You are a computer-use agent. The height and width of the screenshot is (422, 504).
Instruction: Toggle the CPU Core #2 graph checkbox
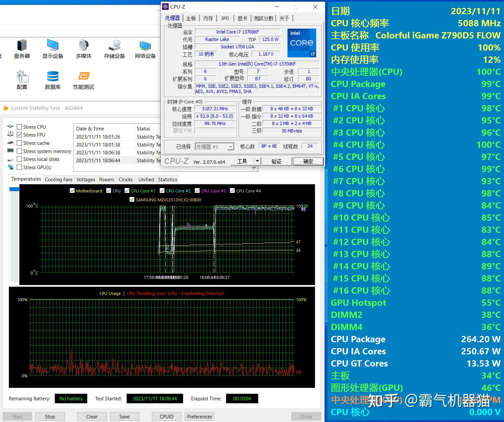click(162, 190)
